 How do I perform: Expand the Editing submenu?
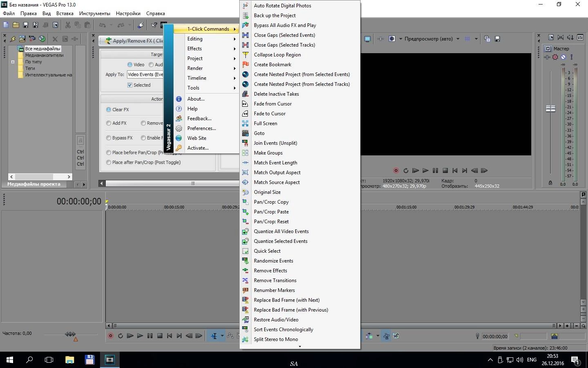(206, 39)
